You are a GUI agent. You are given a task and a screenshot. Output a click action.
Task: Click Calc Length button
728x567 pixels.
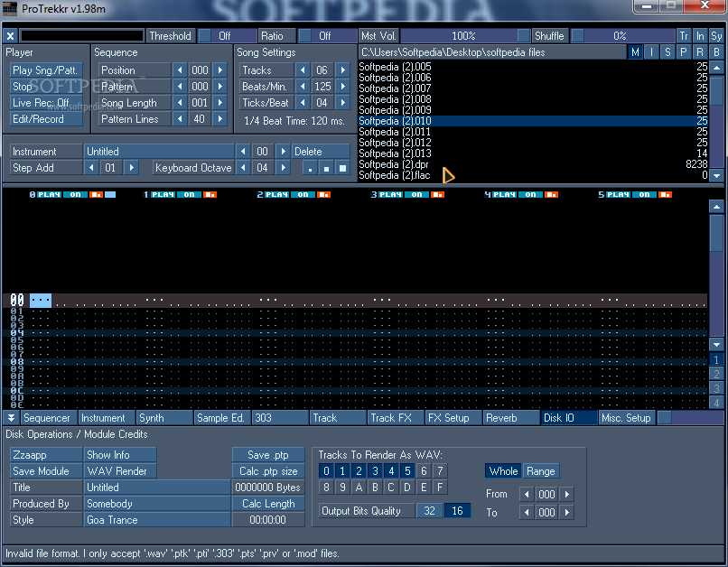(268, 504)
